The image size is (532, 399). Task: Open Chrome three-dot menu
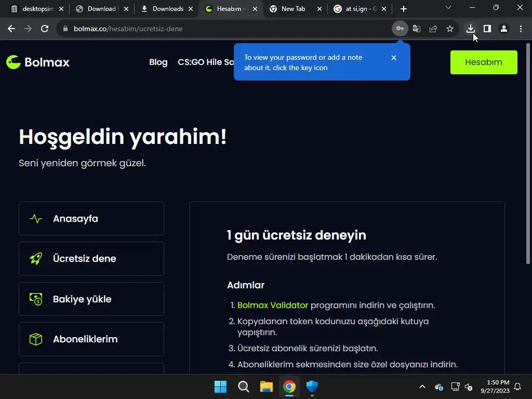(x=521, y=29)
